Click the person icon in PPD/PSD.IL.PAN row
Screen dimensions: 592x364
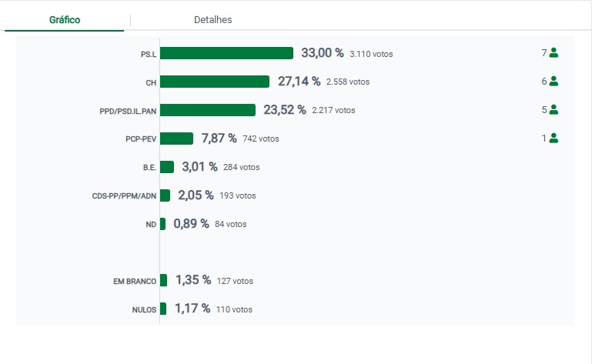[x=554, y=110]
